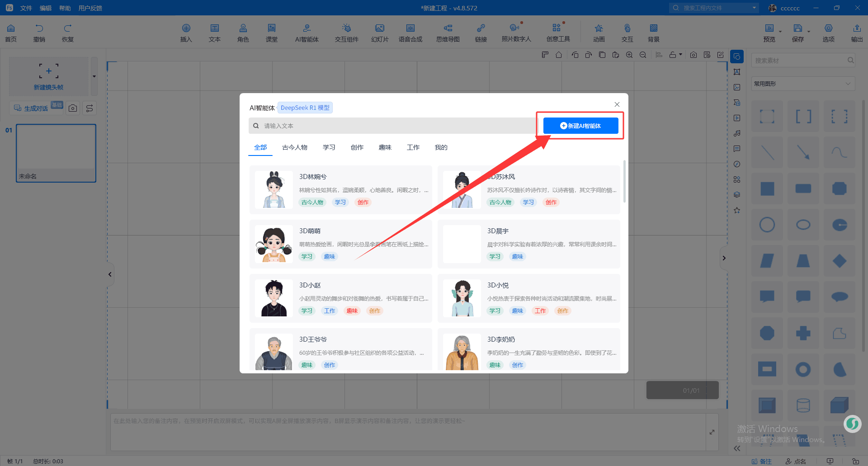Click the 新建AI智能体 button
The width and height of the screenshot is (868, 466).
580,126
